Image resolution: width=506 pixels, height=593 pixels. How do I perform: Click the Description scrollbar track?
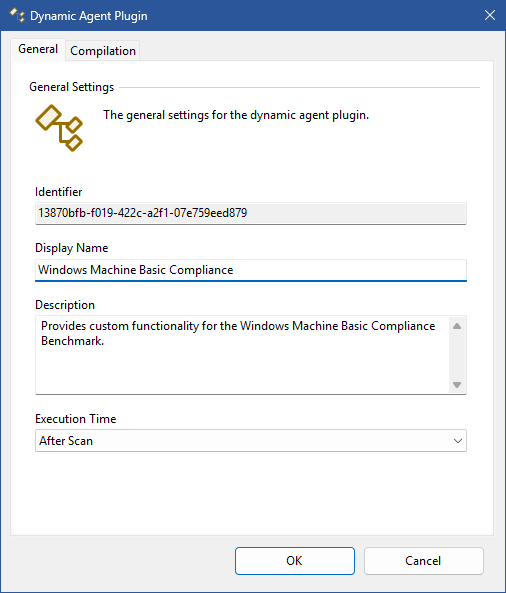(x=457, y=355)
